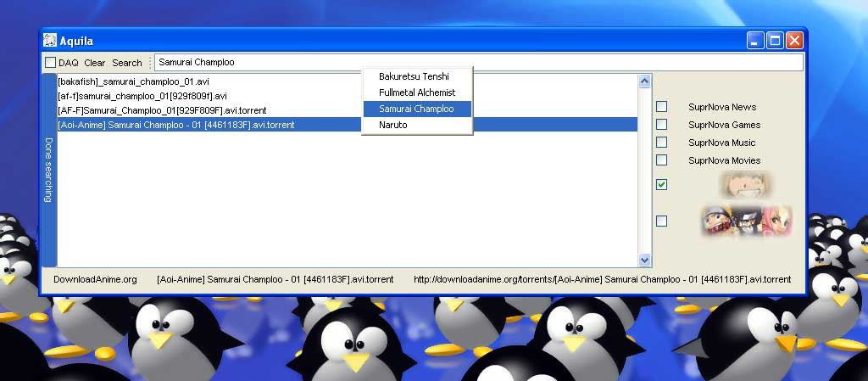Screen dimensions: 868x381
Task: Uncheck the checked single-face anime site checkbox
Action: (661, 184)
